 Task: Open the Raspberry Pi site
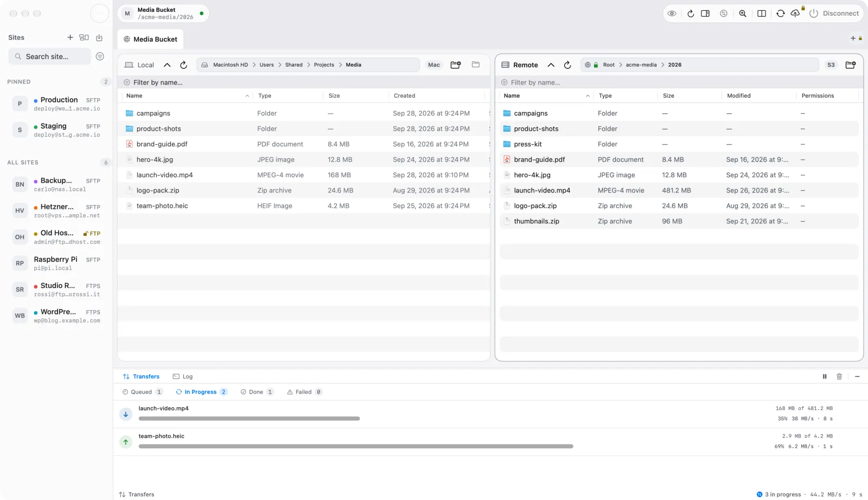pyautogui.click(x=56, y=264)
